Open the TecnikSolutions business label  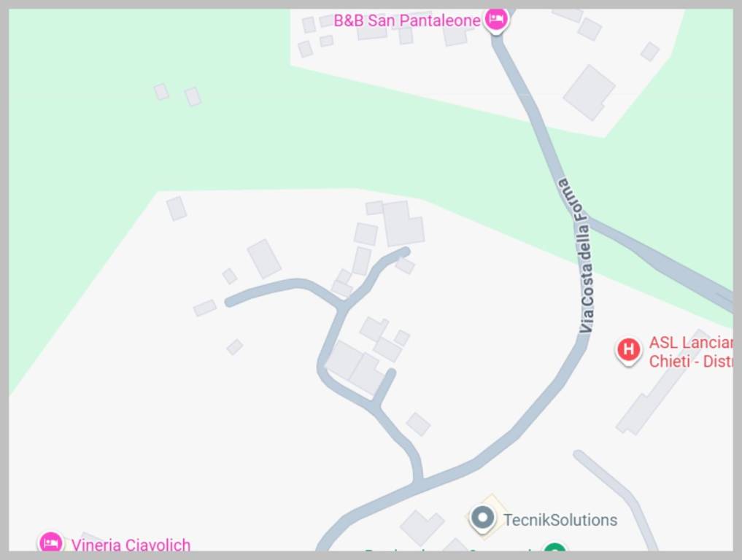(560, 520)
